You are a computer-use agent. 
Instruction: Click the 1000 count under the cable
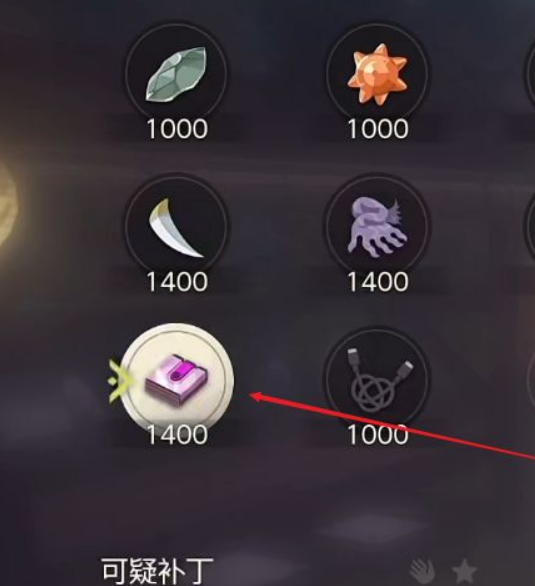pos(378,435)
